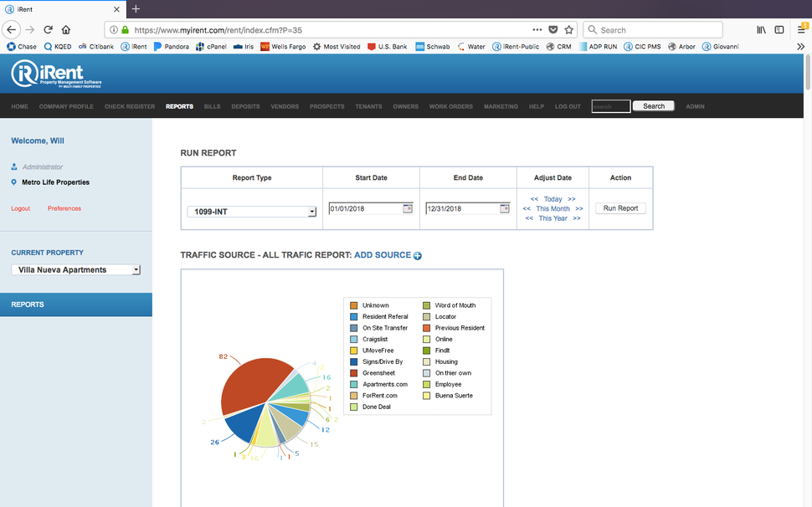Open ADMIN menu item

click(695, 106)
